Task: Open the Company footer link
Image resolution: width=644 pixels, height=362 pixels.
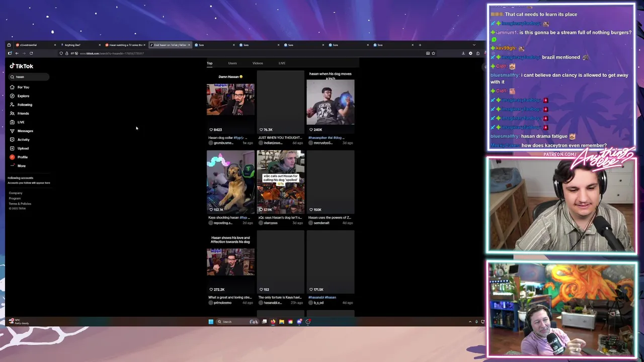Action: pyautogui.click(x=16, y=193)
